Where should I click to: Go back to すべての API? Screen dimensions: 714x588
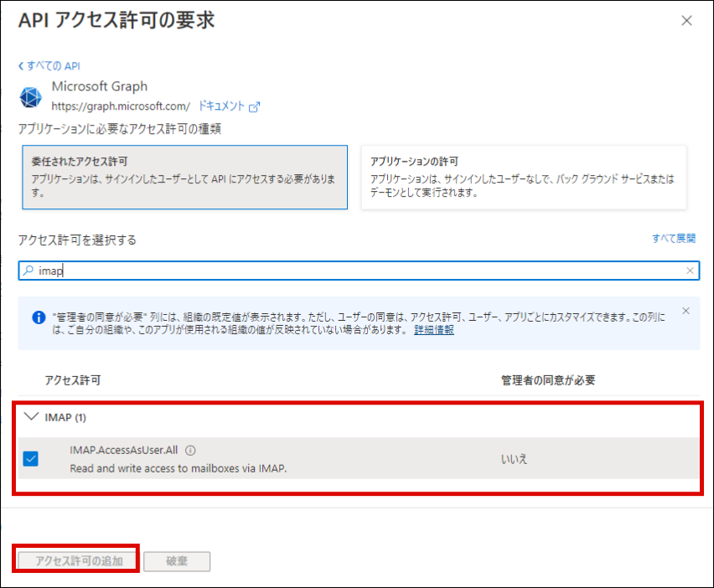49,66
